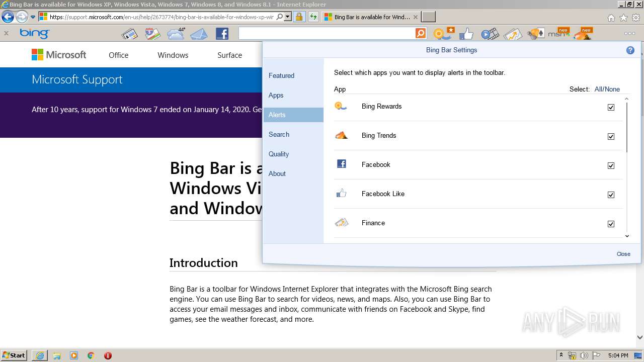644x362 pixels.
Task: Click the Microsoft logo on the page
Action: tap(59, 55)
